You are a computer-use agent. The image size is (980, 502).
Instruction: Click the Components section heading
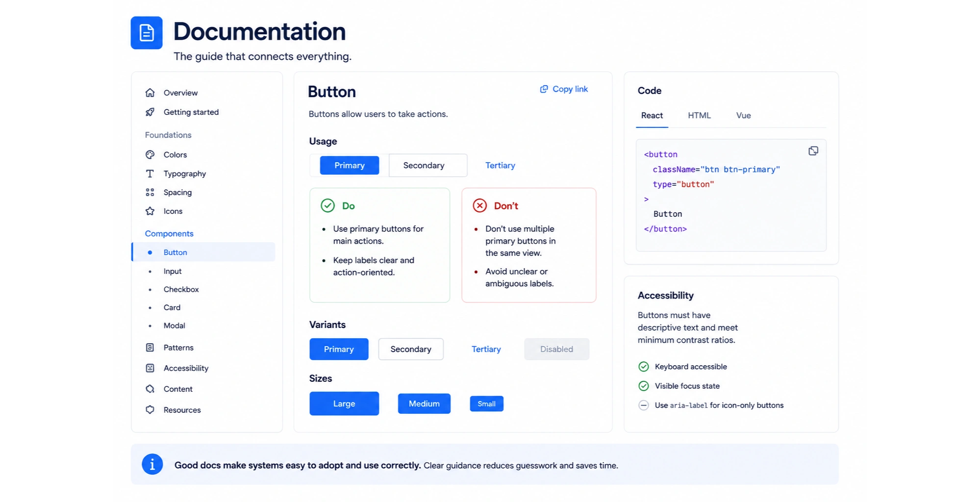click(169, 233)
